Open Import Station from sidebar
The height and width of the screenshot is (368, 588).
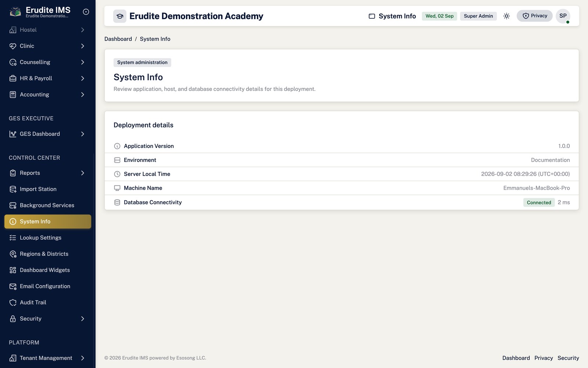click(48, 189)
